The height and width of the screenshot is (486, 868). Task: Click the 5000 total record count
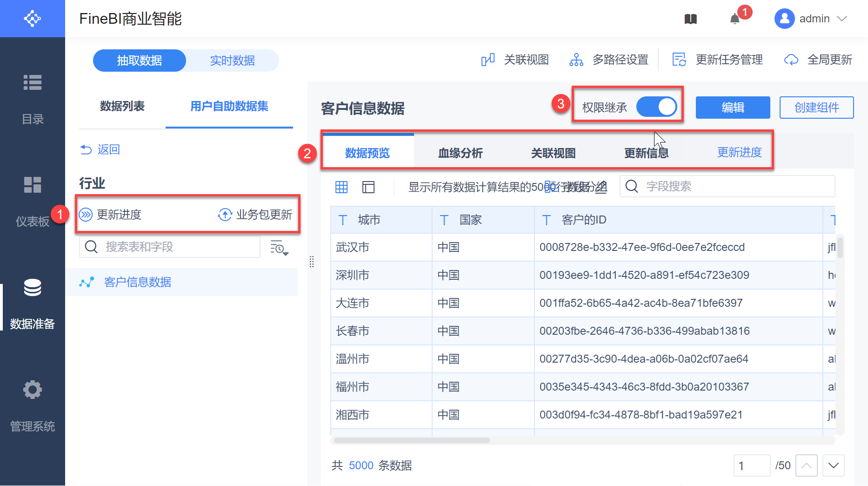coord(361,466)
